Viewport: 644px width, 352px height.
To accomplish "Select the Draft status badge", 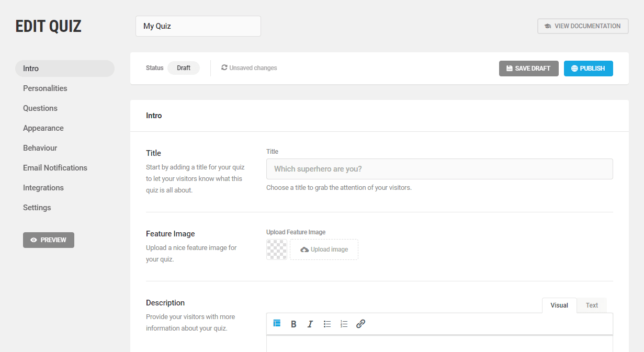I will 183,67.
